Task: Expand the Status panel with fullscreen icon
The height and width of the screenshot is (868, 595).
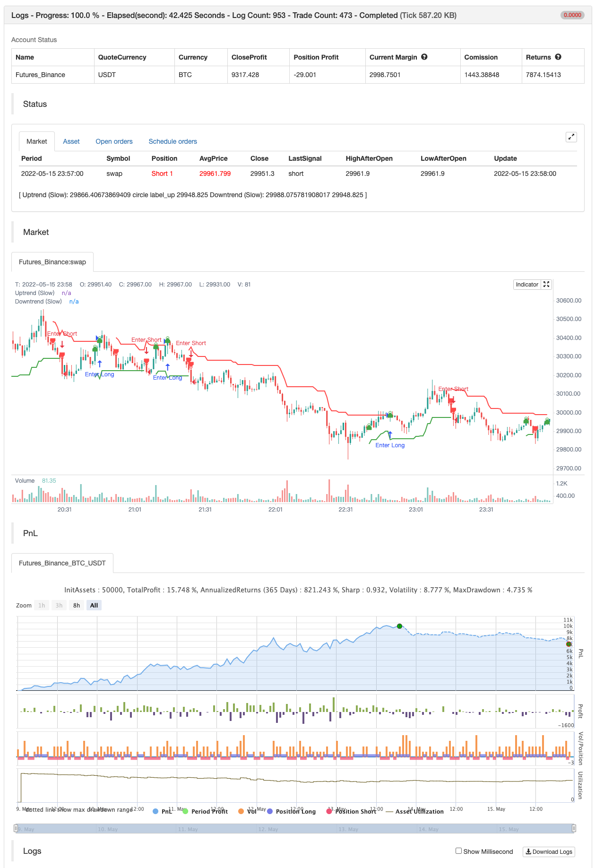Action: [571, 137]
